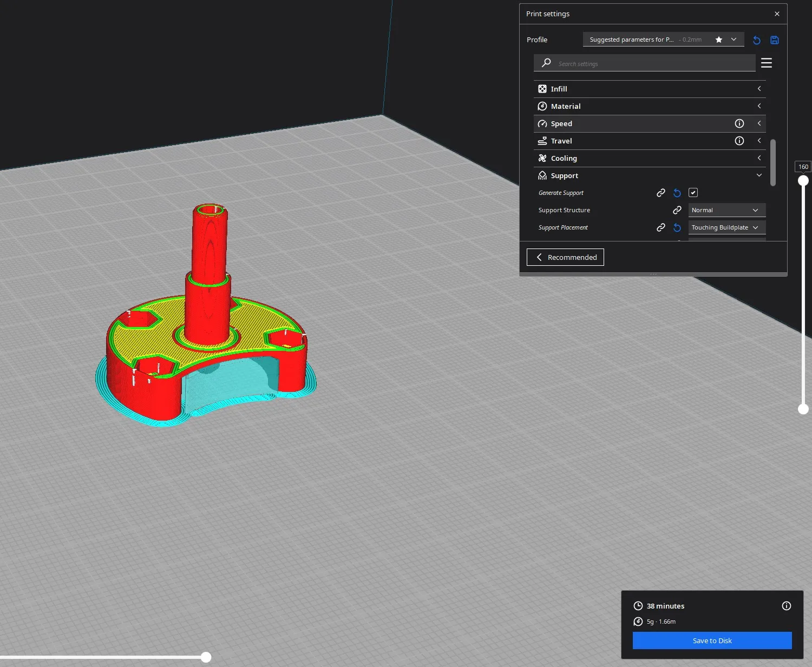This screenshot has width=812, height=667.
Task: Expand the Cooling settings category
Action: click(x=650, y=158)
